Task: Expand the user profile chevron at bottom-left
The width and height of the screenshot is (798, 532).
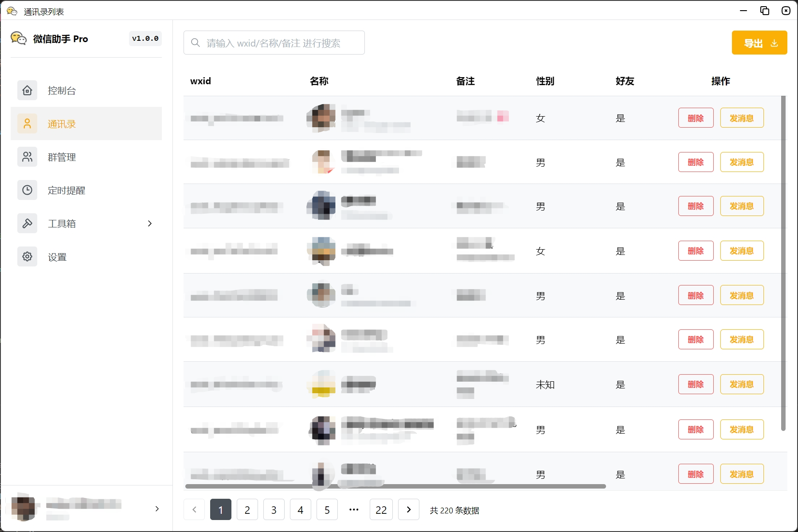Action: point(157,509)
